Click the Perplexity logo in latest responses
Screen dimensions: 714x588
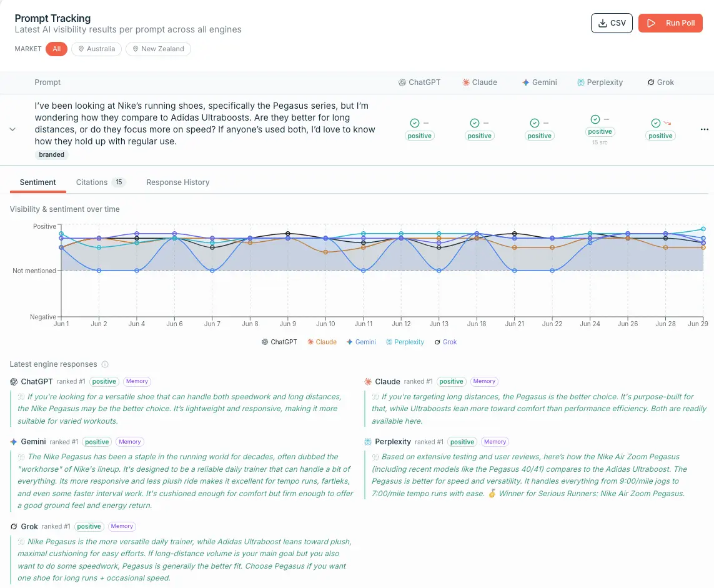tap(368, 442)
